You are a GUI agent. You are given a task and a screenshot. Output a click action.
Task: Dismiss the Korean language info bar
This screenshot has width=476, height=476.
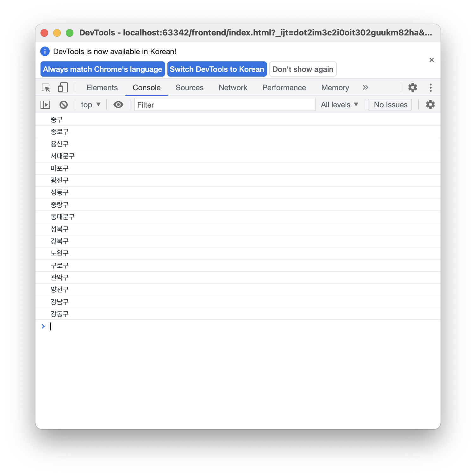coord(431,60)
